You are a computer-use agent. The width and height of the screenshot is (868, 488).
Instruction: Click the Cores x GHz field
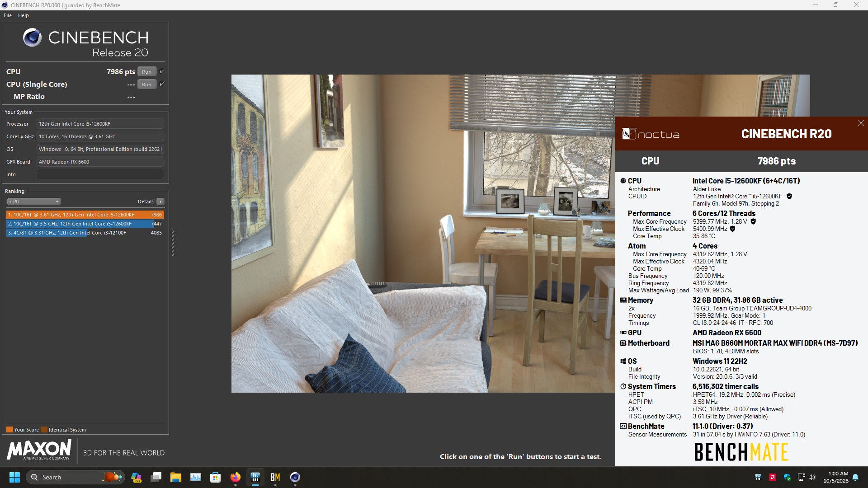click(100, 136)
